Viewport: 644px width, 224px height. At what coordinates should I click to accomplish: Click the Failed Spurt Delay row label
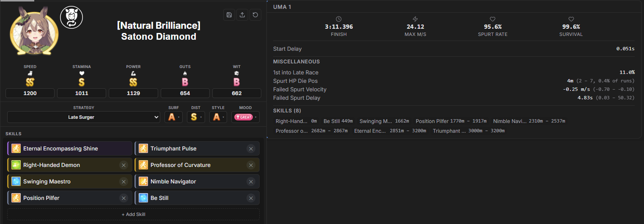(297, 98)
